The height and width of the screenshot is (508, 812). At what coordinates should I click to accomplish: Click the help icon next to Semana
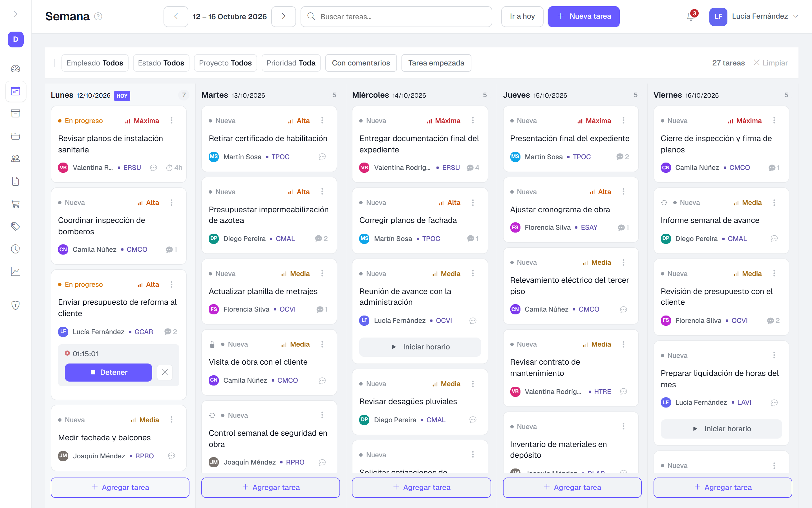click(x=98, y=16)
